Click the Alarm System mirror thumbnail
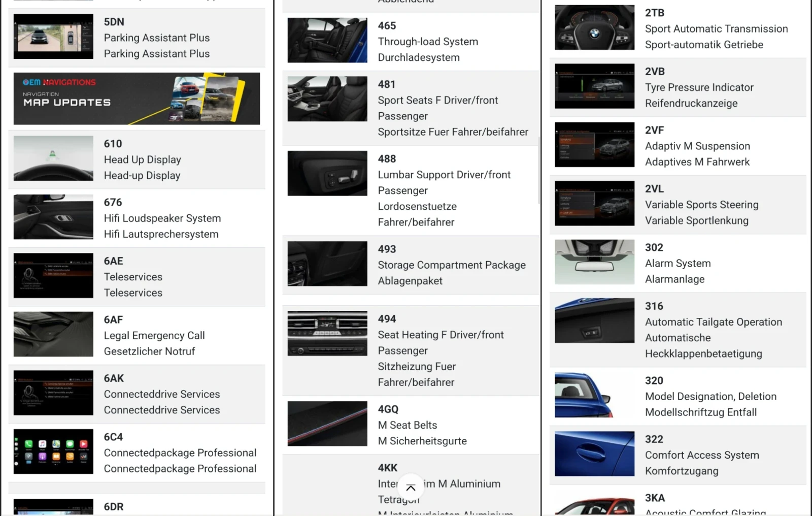Screen dimensions: 812x516 tap(594, 262)
